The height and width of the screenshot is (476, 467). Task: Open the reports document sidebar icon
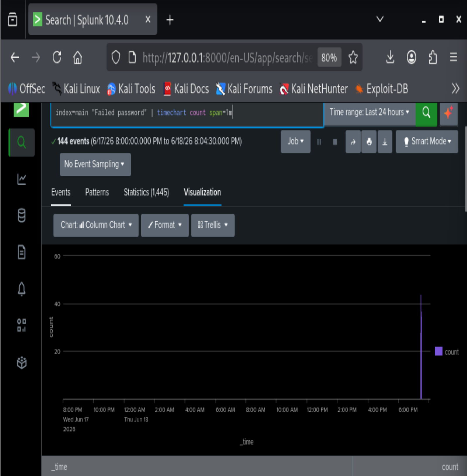point(22,252)
